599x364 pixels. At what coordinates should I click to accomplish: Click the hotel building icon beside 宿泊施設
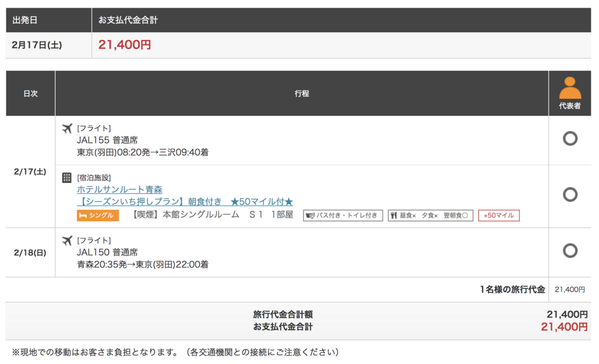coord(67,178)
